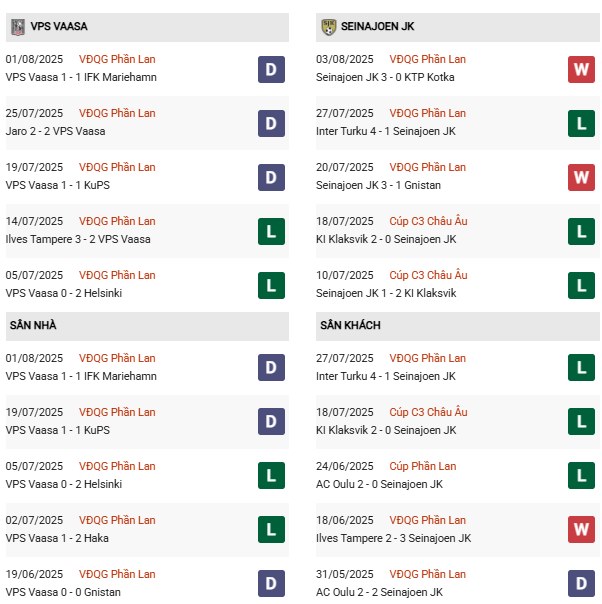Click VĐQG Phần Lan link on 03/08/2025
This screenshot has width=602, height=604.
[x=427, y=59]
